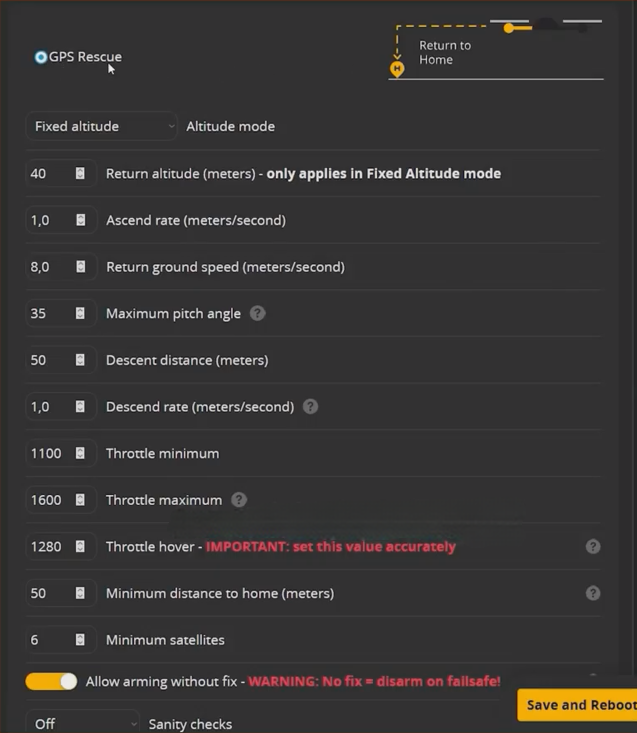Screen dimensions: 637x733
Task: Click help icon for Minimum distance to home
Action: [x=593, y=593]
